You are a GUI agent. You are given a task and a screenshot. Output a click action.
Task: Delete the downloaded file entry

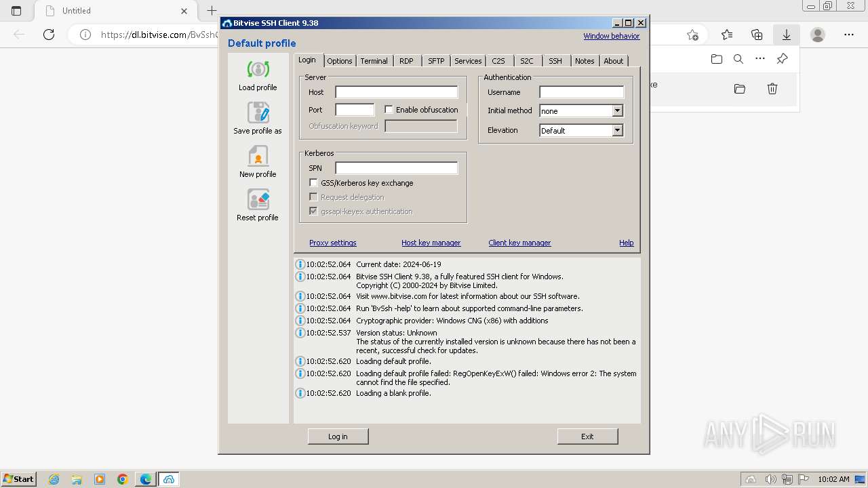click(x=772, y=89)
